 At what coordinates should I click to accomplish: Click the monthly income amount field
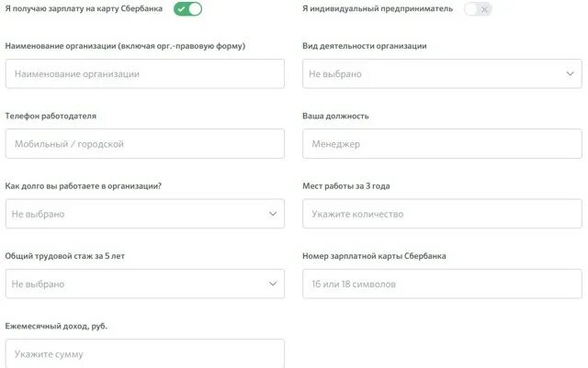point(145,353)
